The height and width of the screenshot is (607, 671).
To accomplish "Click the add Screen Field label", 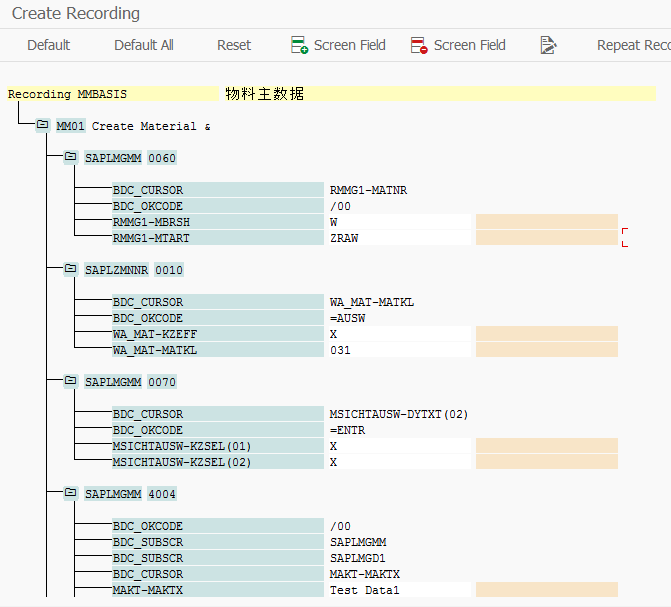I will (350, 45).
